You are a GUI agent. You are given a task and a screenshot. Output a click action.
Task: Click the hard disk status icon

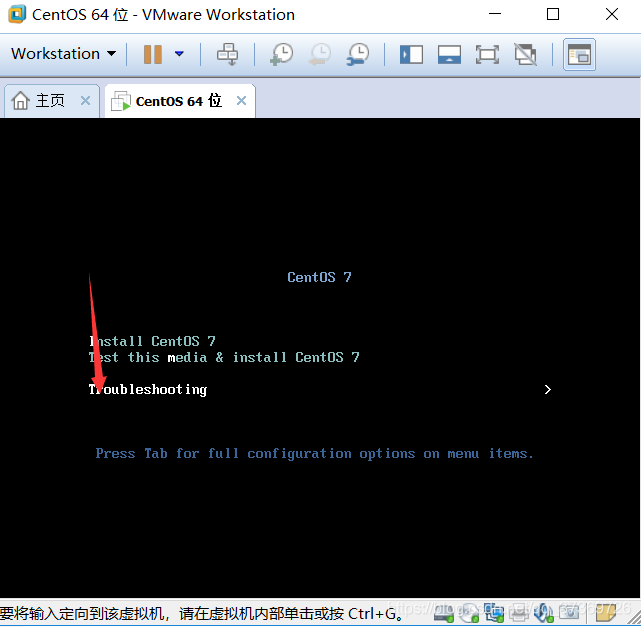tap(444, 613)
